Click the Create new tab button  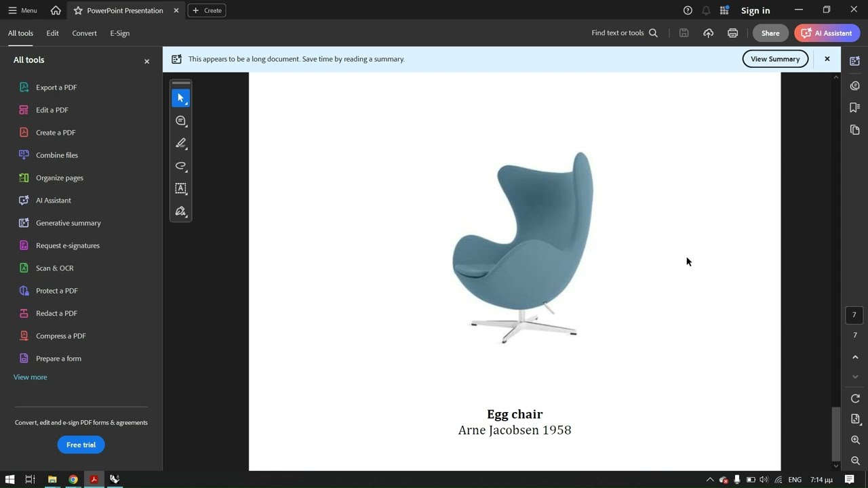[207, 10]
